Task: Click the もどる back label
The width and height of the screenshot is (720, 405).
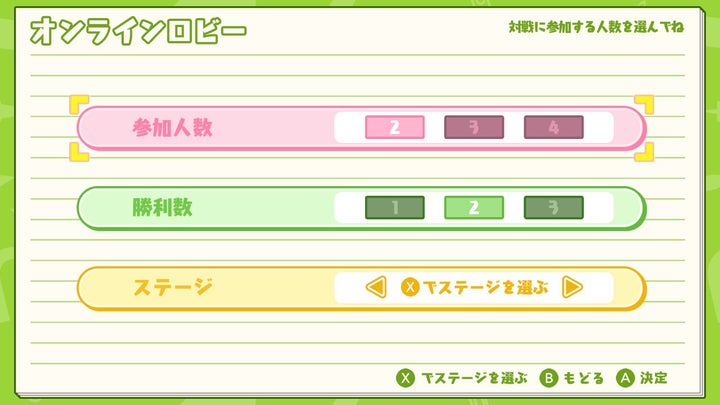Action: pyautogui.click(x=584, y=379)
